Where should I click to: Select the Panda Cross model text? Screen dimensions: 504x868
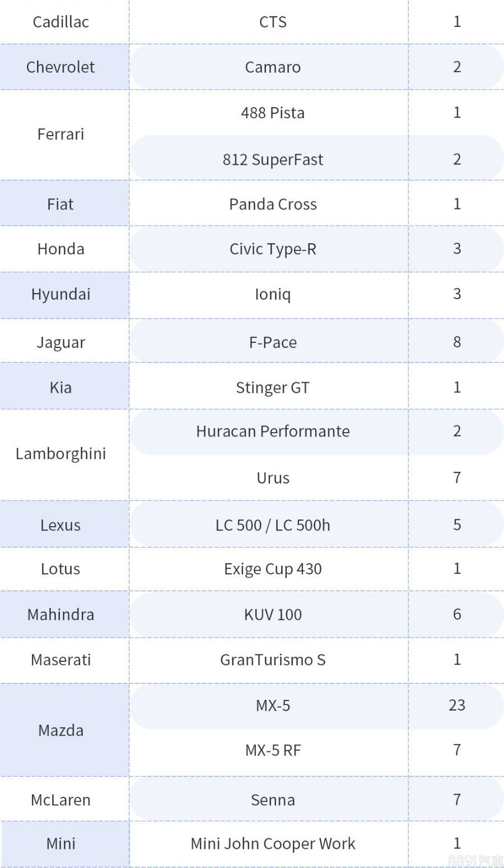(x=273, y=205)
